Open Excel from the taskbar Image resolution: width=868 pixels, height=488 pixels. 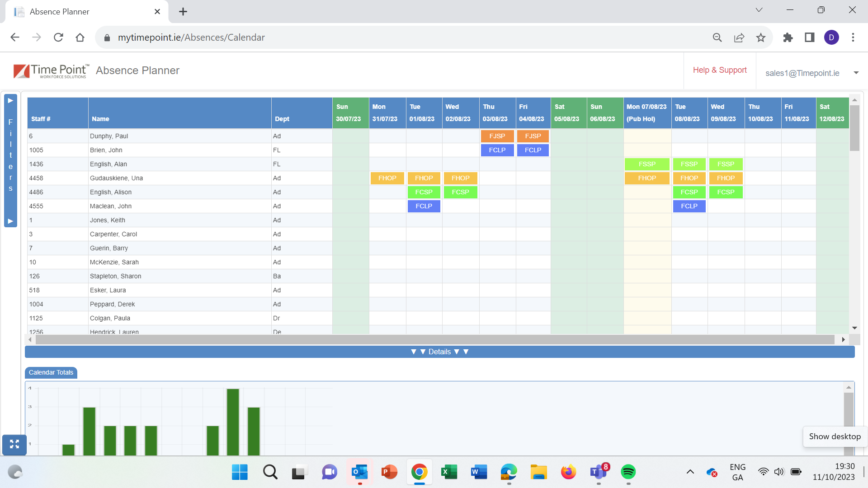449,472
